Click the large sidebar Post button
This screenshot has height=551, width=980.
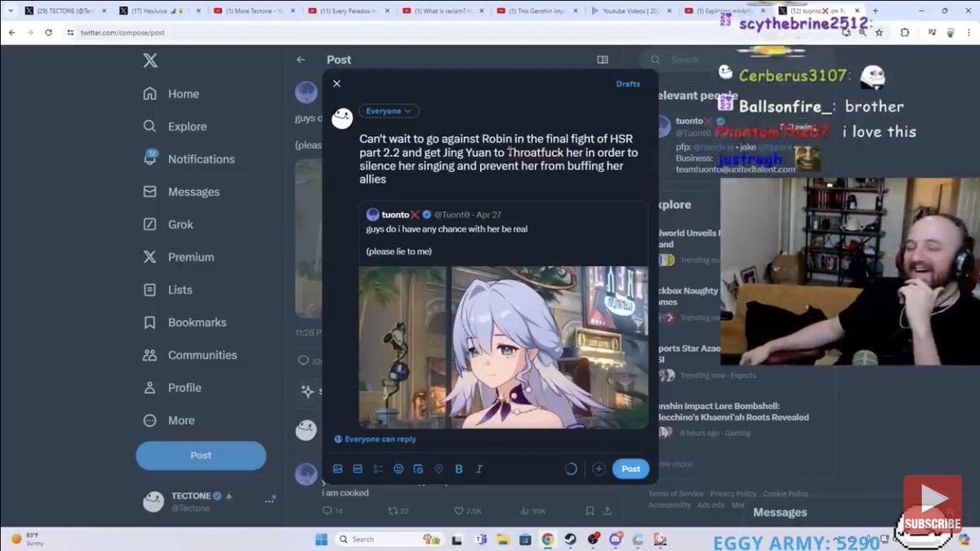[201, 455]
